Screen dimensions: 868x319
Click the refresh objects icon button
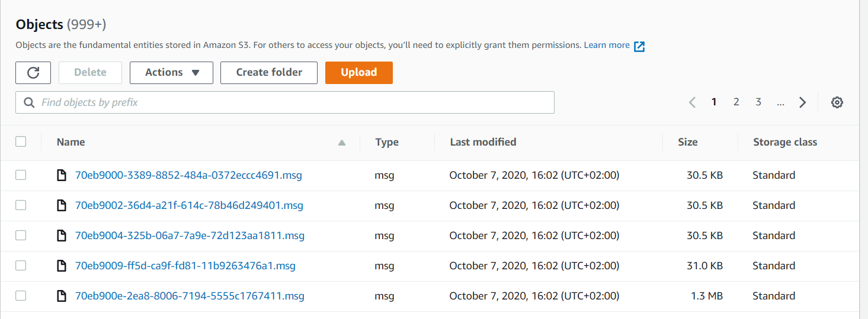point(33,73)
